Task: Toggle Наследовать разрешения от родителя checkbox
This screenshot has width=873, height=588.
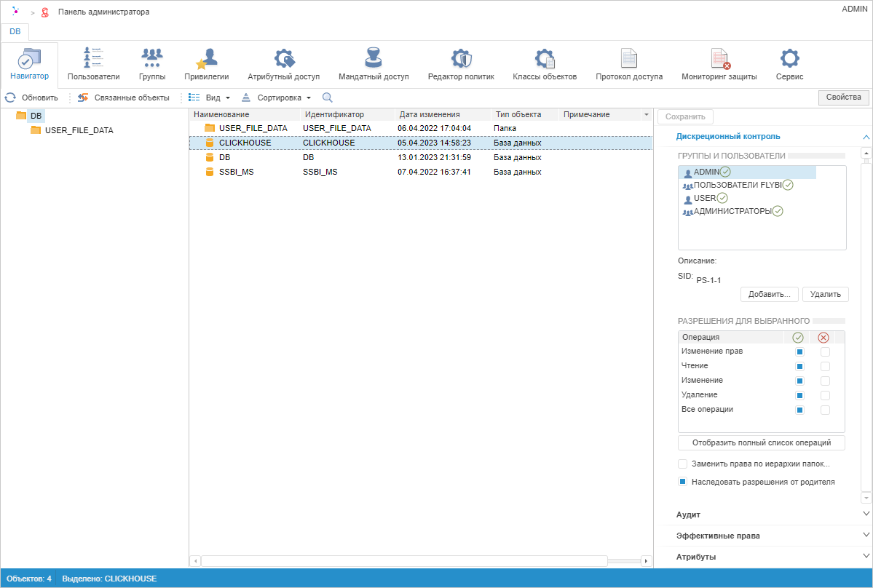Action: click(x=683, y=482)
